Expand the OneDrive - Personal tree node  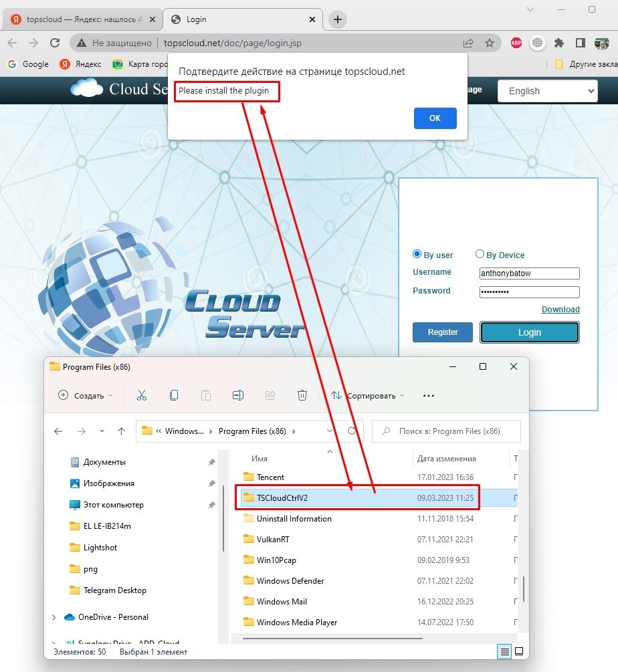pos(54,617)
